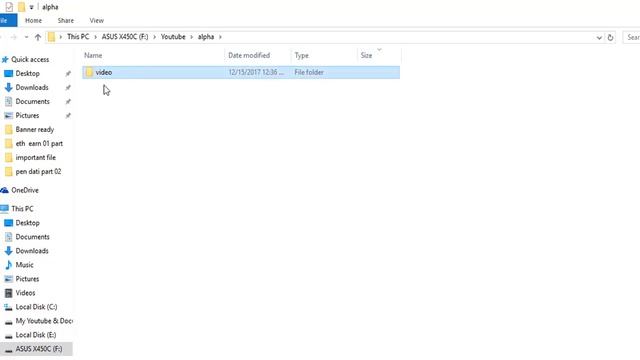
Task: Open Local Disk (E:)
Action: (36, 335)
